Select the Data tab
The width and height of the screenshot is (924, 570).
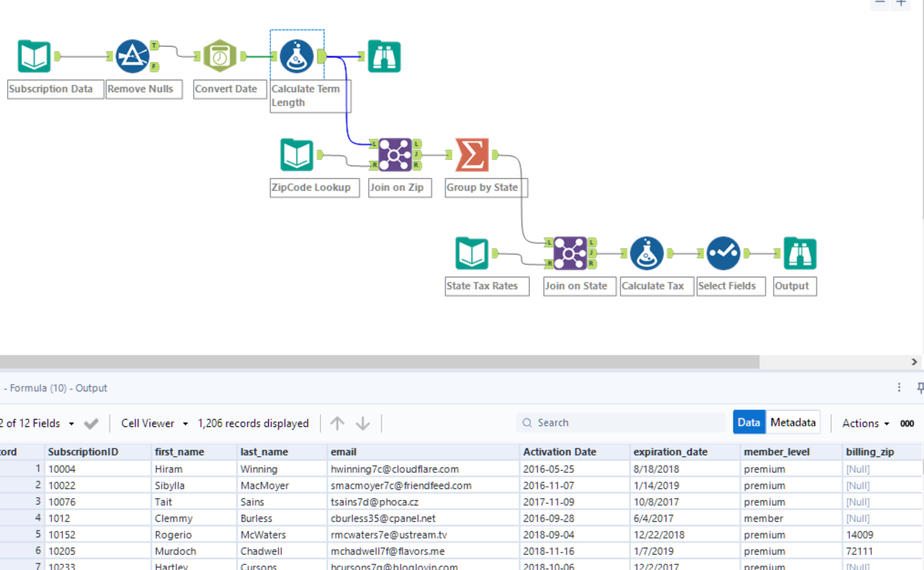point(749,422)
